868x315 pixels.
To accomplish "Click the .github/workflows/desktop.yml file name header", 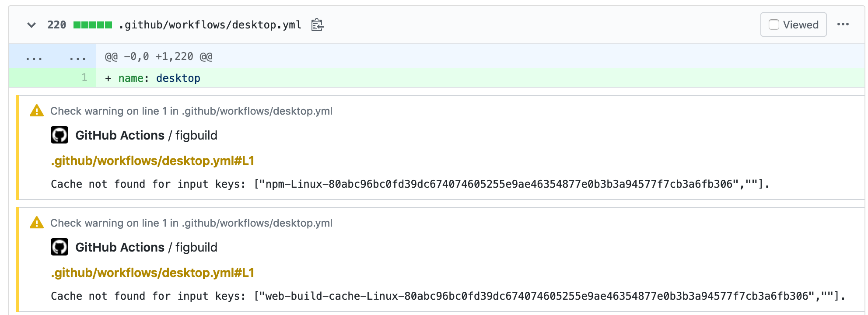I will [210, 25].
